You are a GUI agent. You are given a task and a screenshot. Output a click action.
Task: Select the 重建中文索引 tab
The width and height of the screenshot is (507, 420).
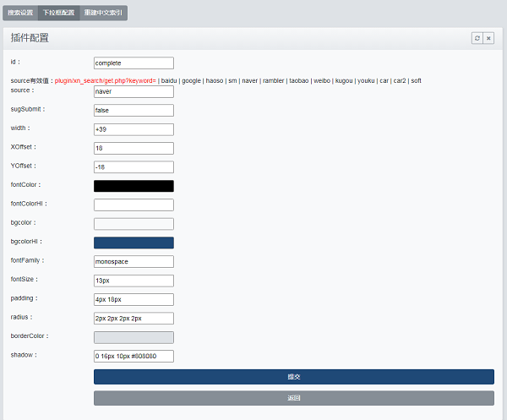[103, 14]
